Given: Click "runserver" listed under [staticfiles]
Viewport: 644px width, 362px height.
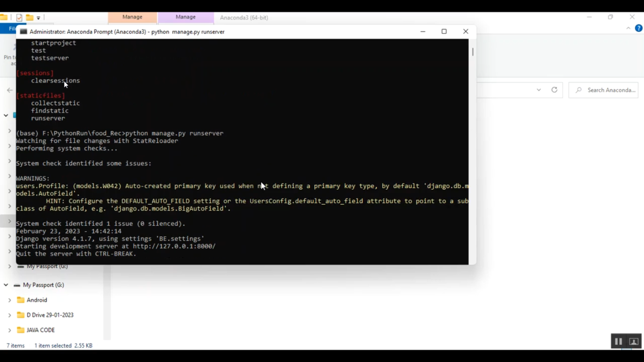Looking at the screenshot, I should (x=48, y=118).
